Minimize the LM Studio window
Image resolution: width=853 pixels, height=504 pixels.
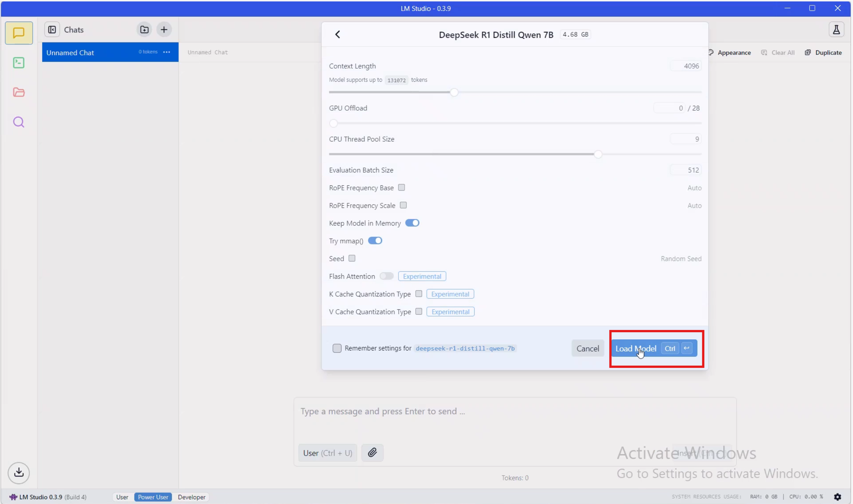[x=787, y=8]
